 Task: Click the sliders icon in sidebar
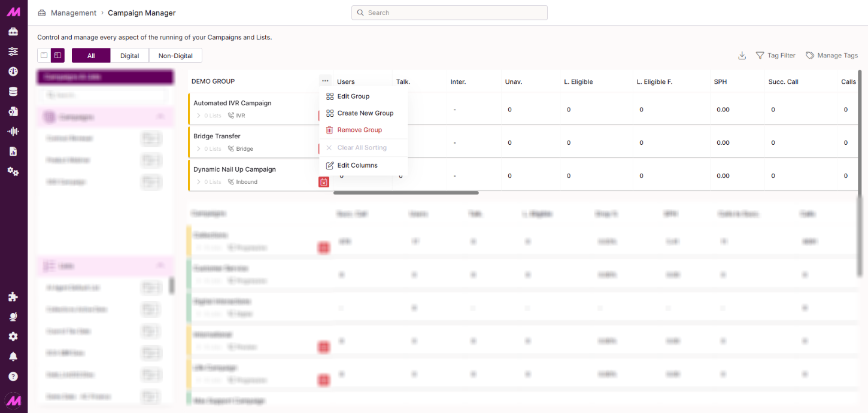click(13, 51)
